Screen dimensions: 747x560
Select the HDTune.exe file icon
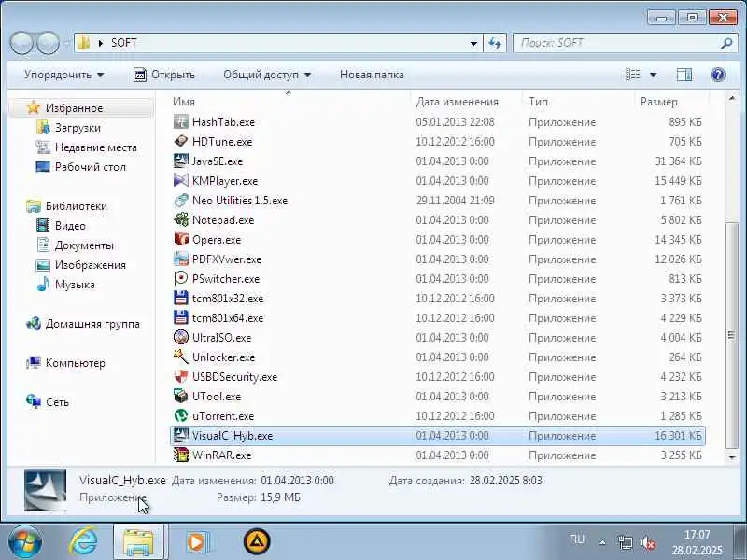coord(181,142)
